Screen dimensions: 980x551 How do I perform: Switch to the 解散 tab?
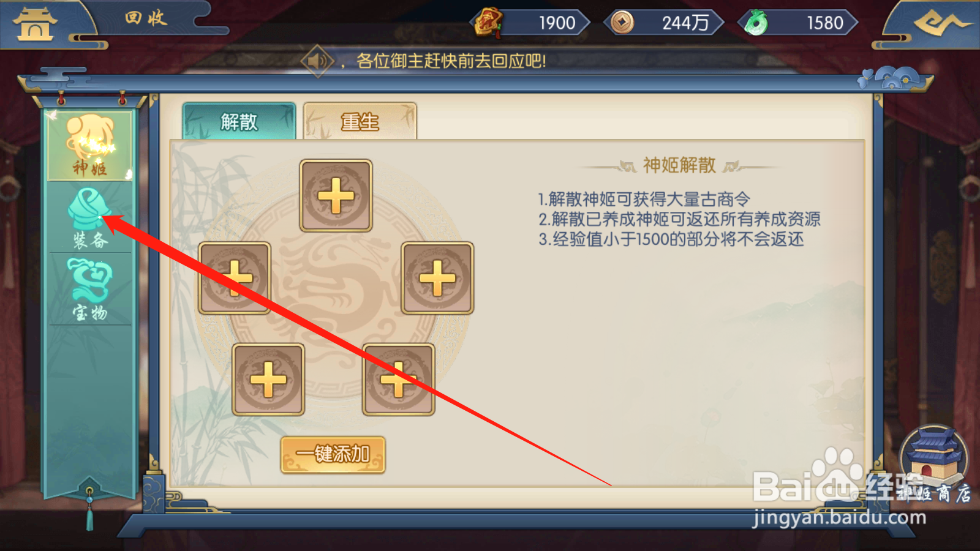point(239,121)
